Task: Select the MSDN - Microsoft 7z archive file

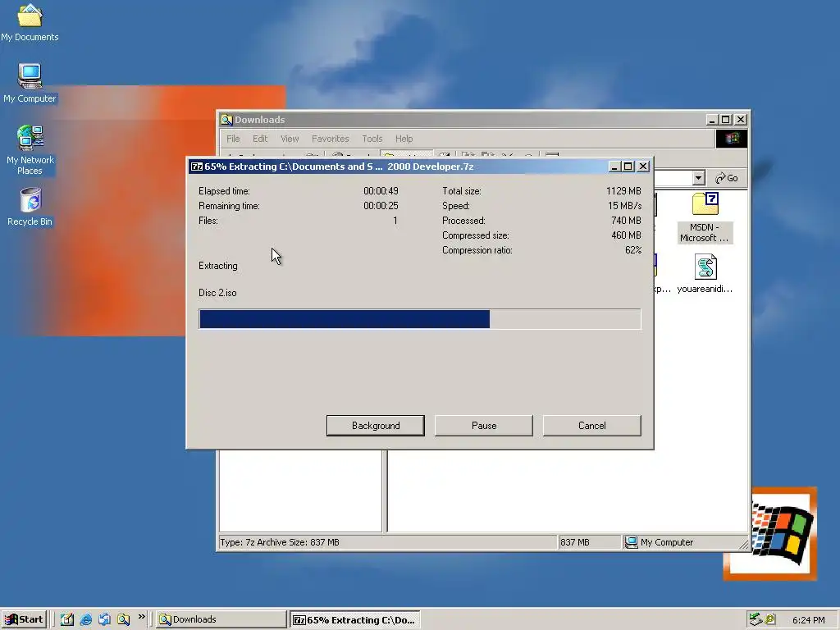Action: pyautogui.click(x=705, y=217)
